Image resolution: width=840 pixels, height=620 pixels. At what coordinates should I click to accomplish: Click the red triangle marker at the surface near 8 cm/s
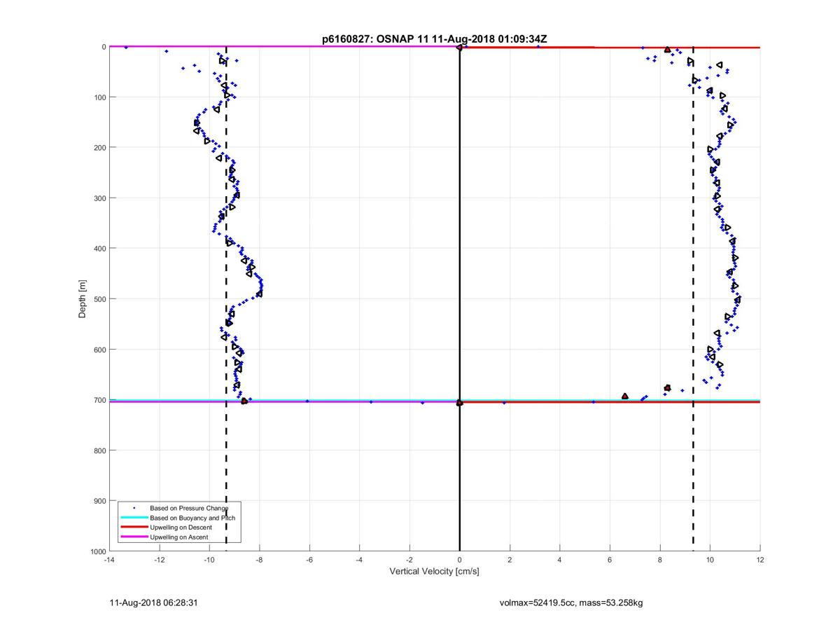pyautogui.click(x=667, y=50)
